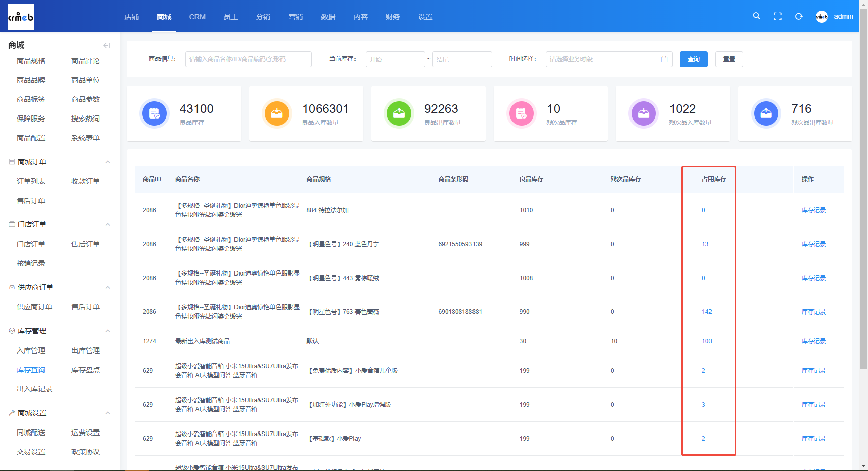Screen dimensions: 868x471
Task: Open the CRM top navigation tab
Action: point(197,17)
